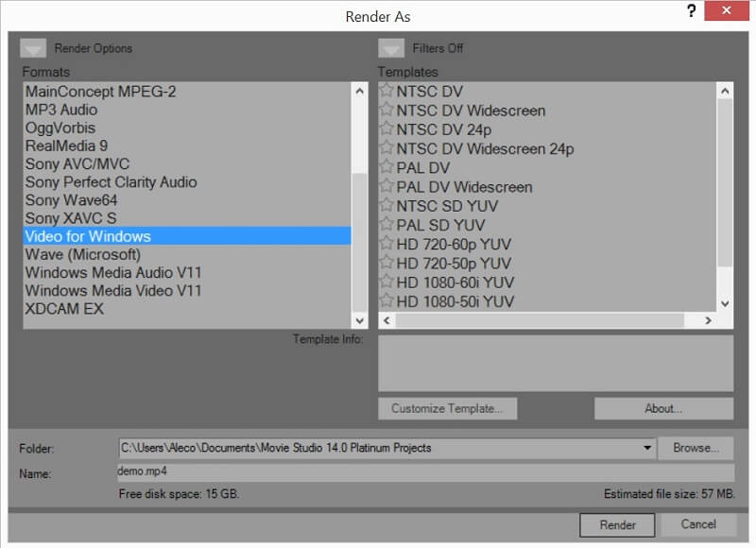Select MainConcept MPEG-2 format

pos(187,92)
